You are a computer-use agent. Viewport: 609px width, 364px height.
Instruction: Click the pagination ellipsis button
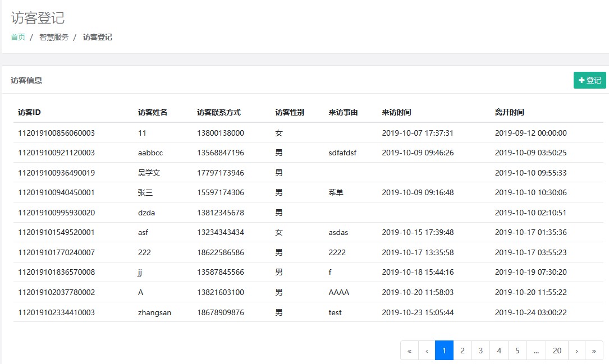click(x=536, y=351)
